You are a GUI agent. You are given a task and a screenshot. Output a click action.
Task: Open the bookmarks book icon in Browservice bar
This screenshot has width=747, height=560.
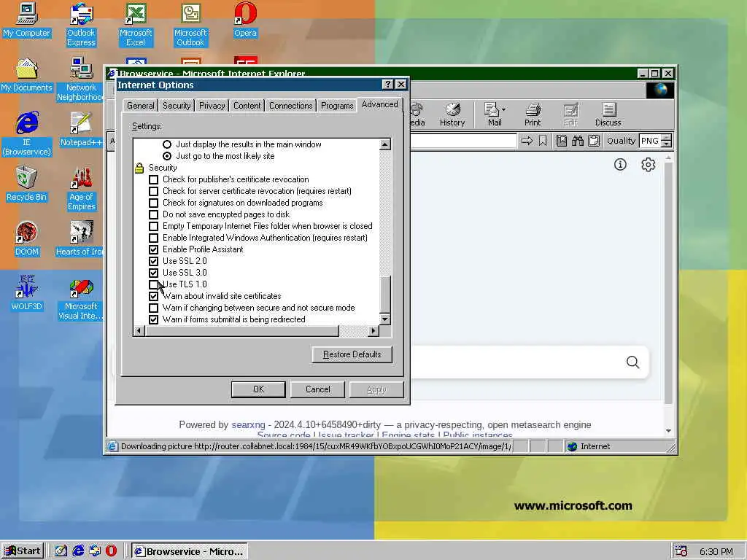click(x=562, y=141)
